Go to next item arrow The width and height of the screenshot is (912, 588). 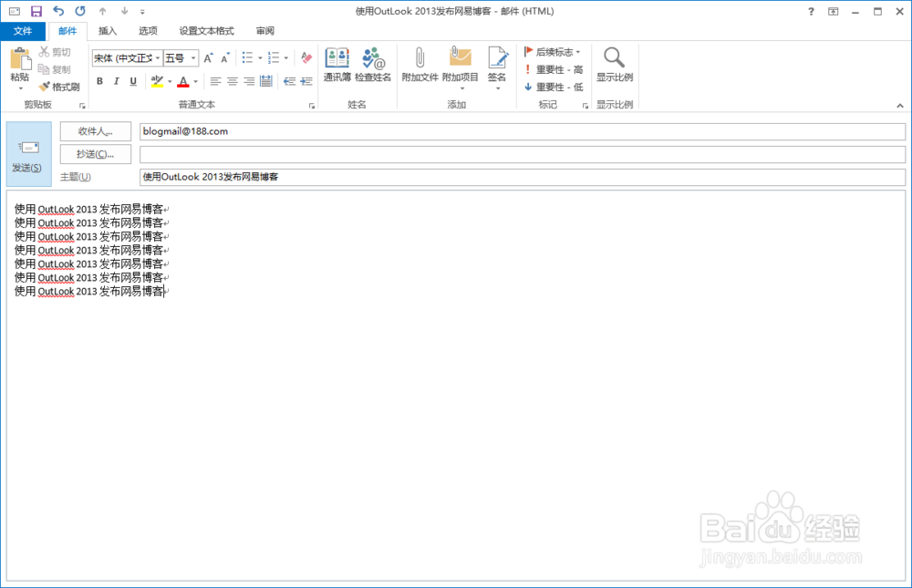pos(124,11)
